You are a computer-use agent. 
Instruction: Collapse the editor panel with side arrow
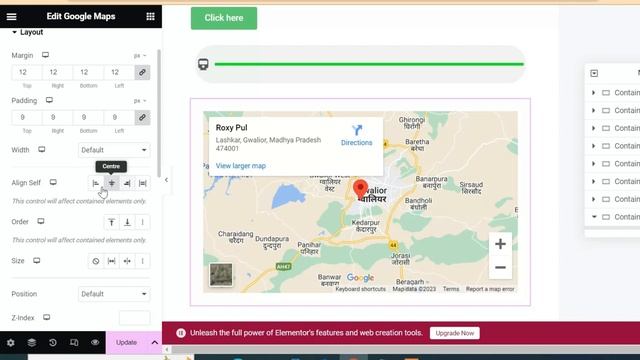[166, 180]
